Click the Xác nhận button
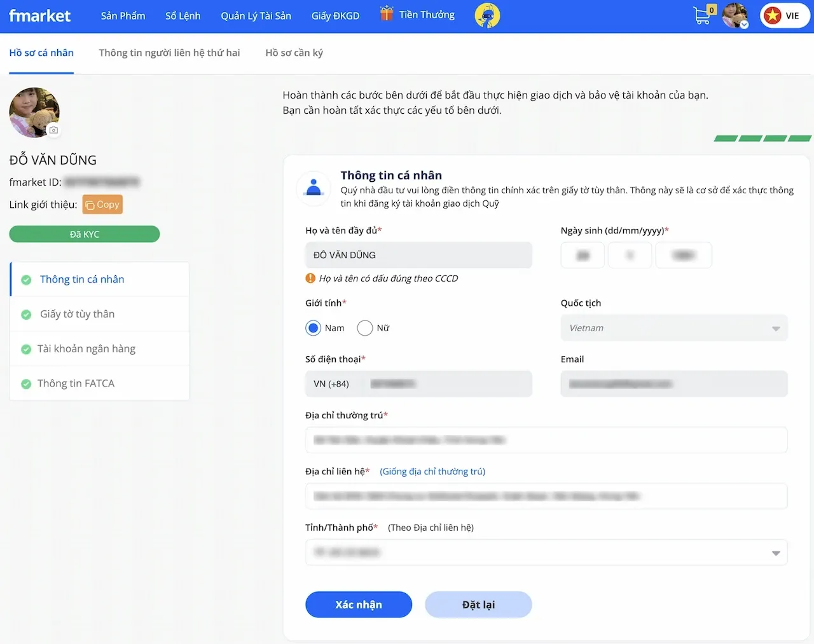 point(358,604)
